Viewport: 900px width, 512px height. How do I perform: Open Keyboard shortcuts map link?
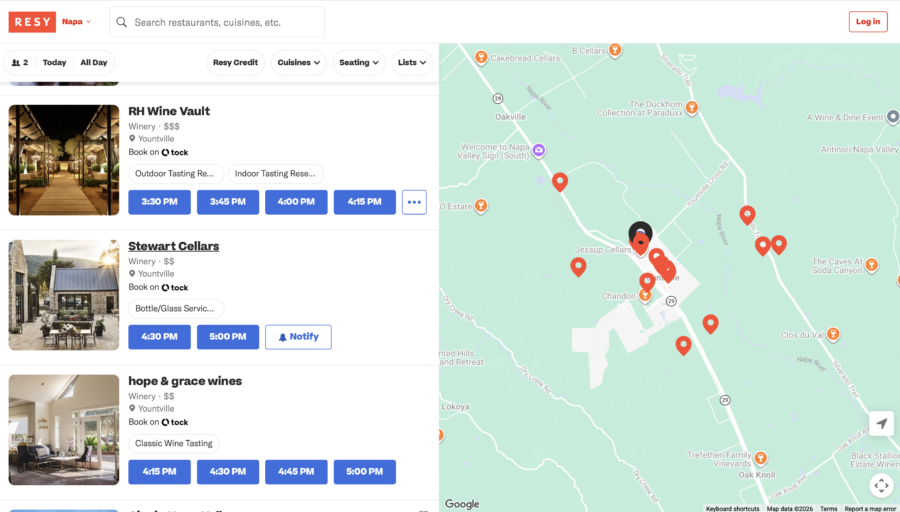(732, 509)
